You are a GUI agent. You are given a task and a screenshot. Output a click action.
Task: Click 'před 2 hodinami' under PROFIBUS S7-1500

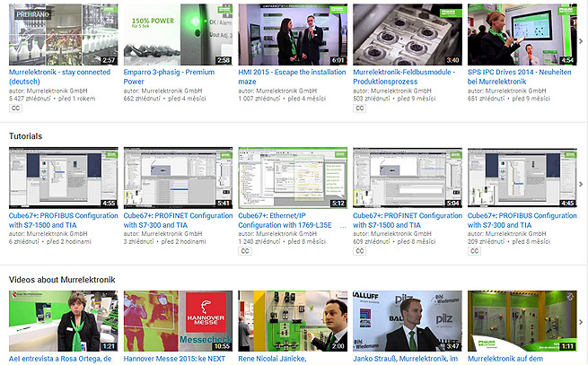[69, 242]
